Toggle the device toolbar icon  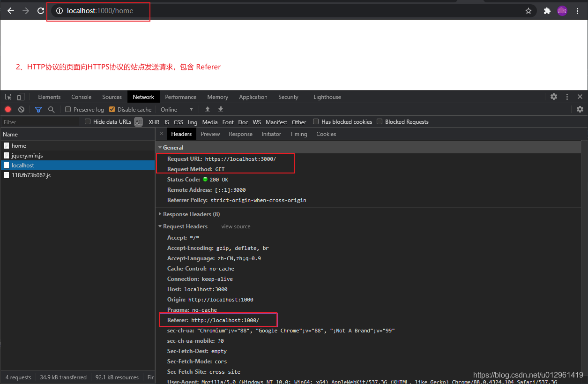coord(21,97)
